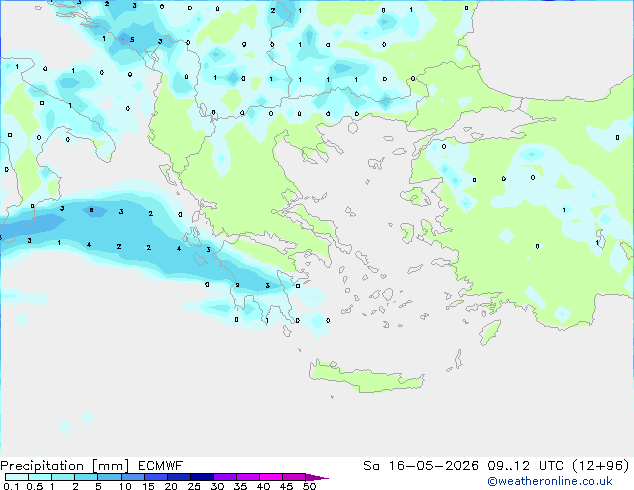Image resolution: width=634 pixels, height=490 pixels.
Task: Pick the 10–15 mm legend color box
Action: pyautogui.click(x=133, y=477)
